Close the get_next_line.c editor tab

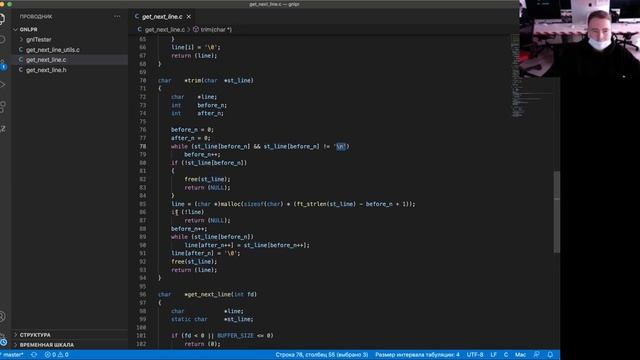tap(189, 17)
